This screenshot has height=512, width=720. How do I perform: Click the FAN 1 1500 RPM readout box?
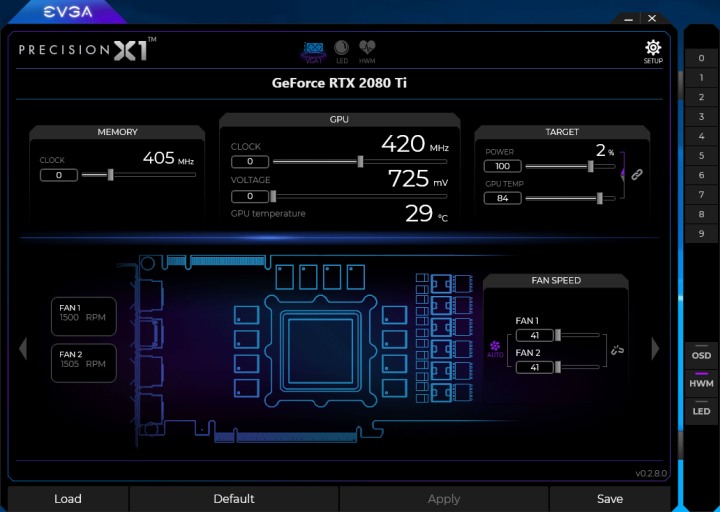click(84, 316)
